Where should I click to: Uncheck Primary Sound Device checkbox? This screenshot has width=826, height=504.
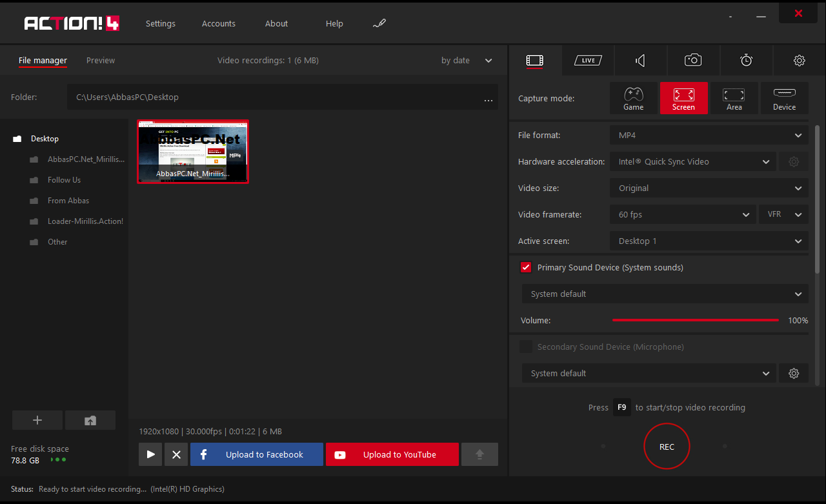coord(526,267)
